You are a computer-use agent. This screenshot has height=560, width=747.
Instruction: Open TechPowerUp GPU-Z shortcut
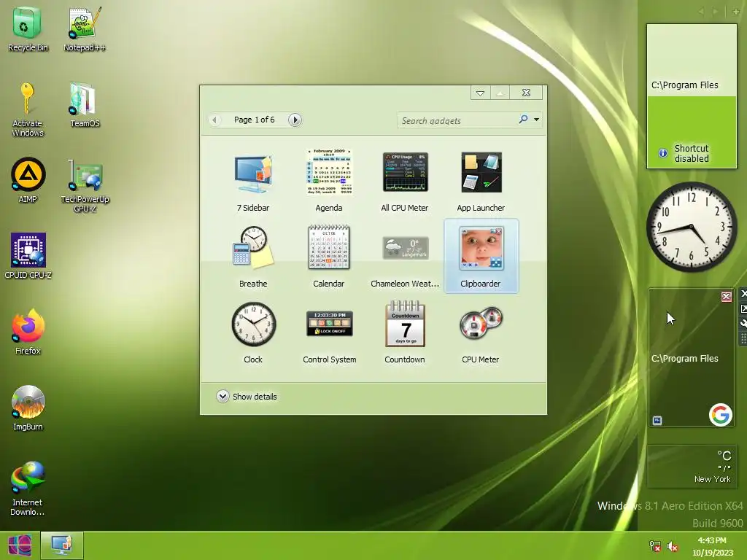[x=85, y=186]
